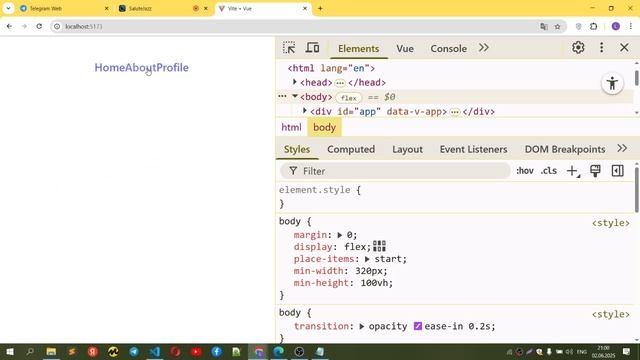Image resolution: width=640 pixels, height=360 pixels.
Task: Add a new style rule plus icon
Action: click(573, 171)
